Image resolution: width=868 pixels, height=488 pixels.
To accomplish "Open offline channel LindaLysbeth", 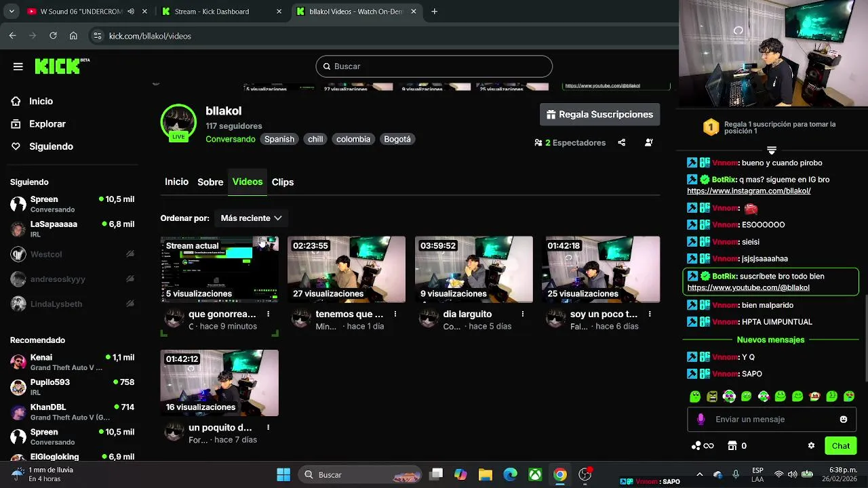I will tap(72, 304).
